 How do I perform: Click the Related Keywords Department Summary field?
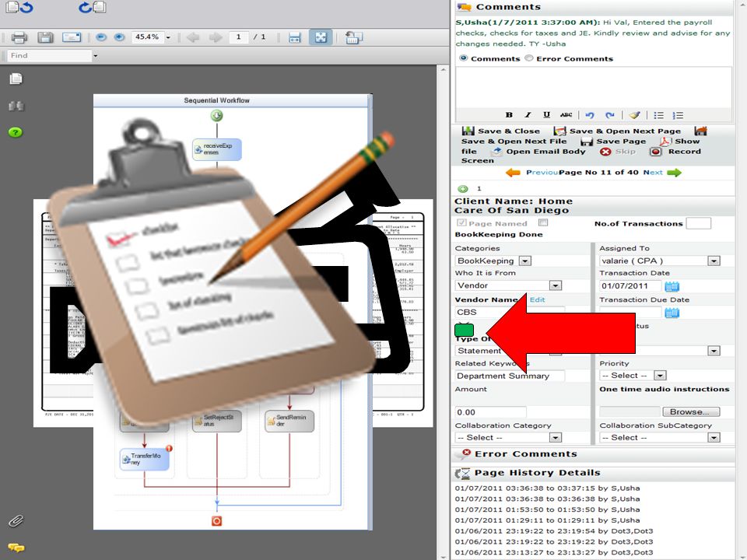click(x=510, y=376)
